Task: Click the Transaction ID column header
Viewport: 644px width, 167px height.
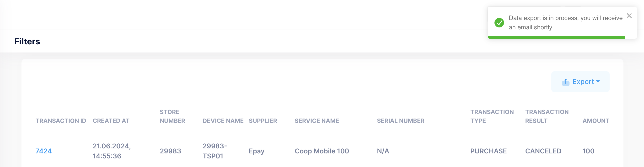Action: 61,121
